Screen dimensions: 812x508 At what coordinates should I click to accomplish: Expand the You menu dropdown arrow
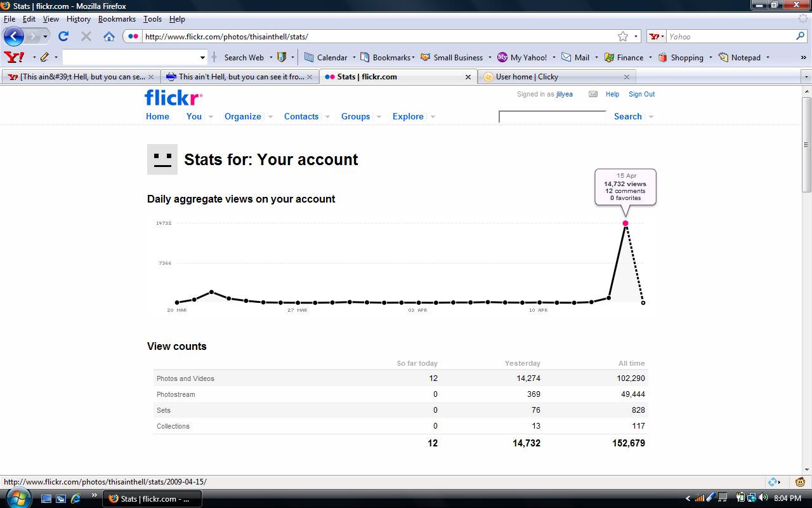coord(211,117)
